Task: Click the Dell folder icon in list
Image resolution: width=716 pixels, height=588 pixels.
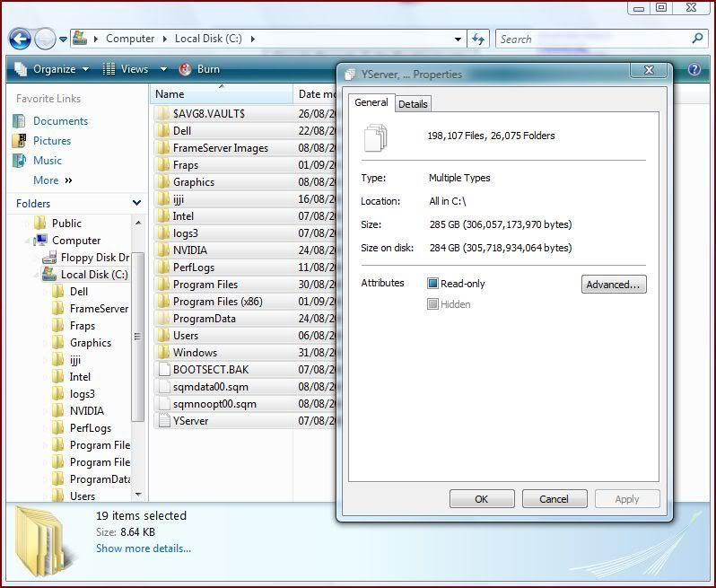Action: pos(163,131)
